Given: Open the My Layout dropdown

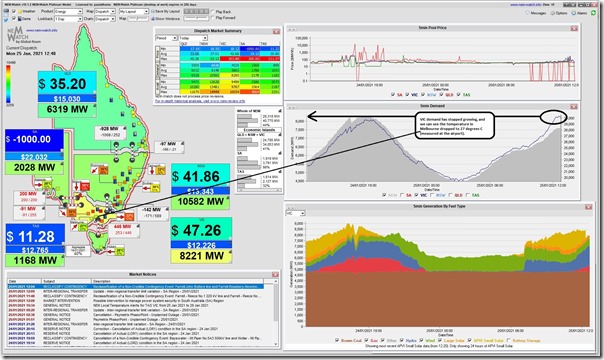Looking at the screenshot, I should [134, 12].
